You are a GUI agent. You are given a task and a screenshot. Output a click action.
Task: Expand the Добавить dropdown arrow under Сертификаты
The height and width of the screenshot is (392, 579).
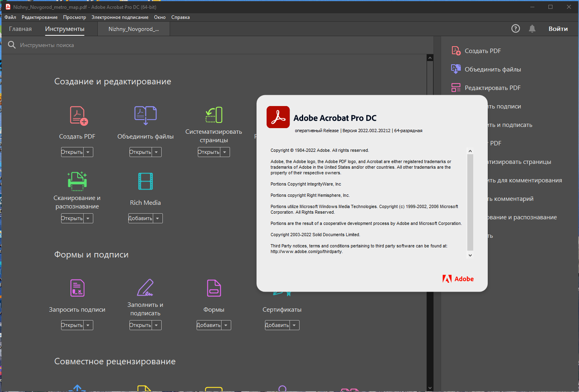[x=294, y=325]
